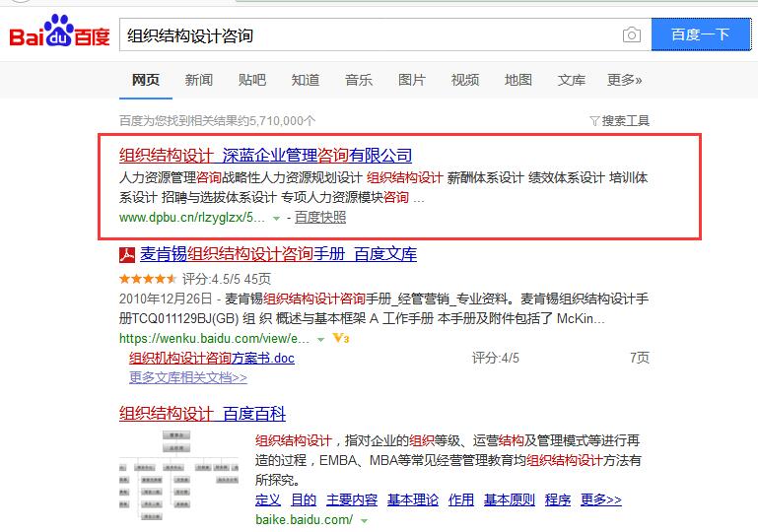Click the camera image-search icon
Image resolution: width=758 pixels, height=532 pixels.
[x=631, y=35]
